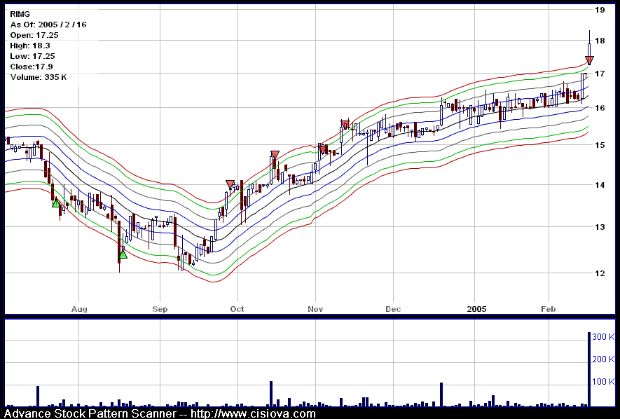Click the 19 price axis label
The image size is (620, 419).
tap(600, 10)
